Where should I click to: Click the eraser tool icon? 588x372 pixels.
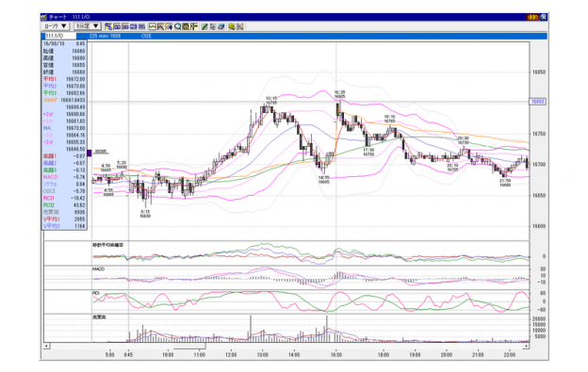[x=220, y=26]
